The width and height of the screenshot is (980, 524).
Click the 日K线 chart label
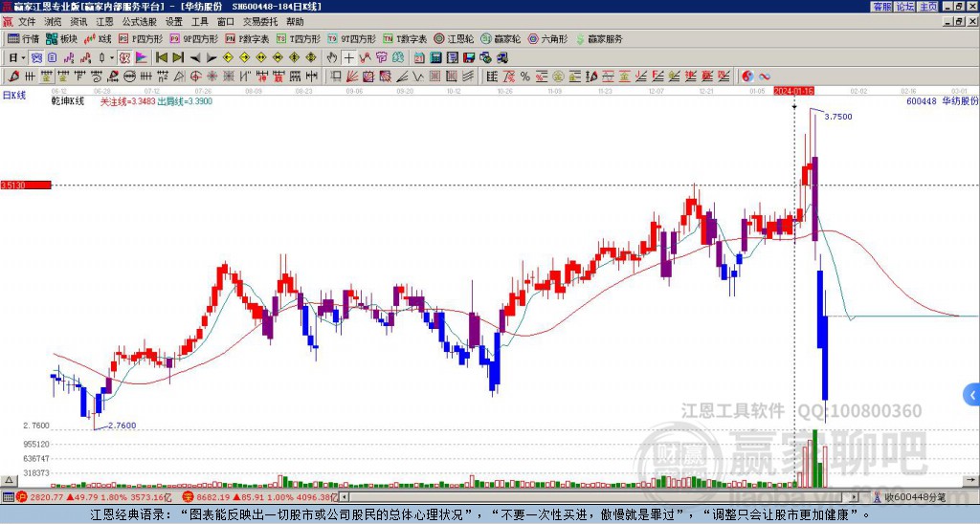[x=14, y=96]
